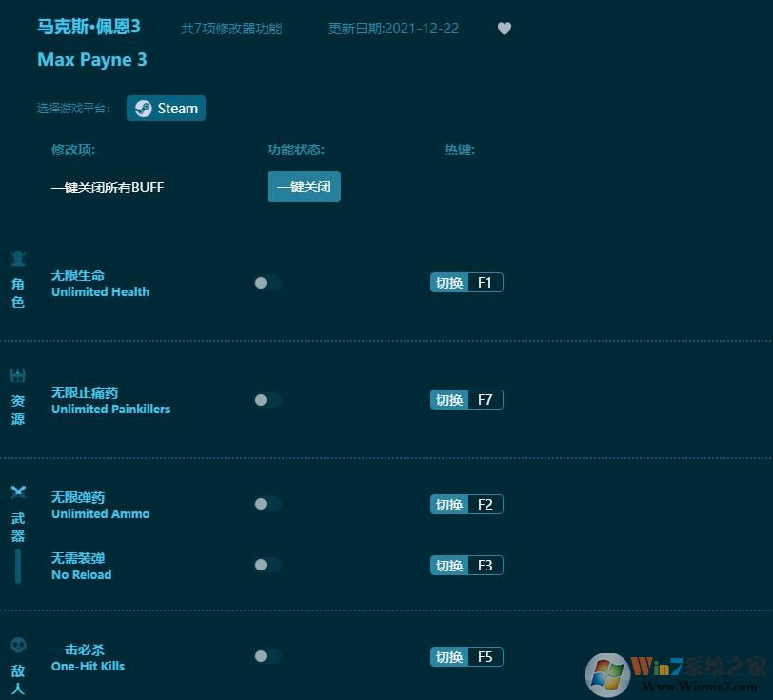Enable the Unlimited Painkillers toggle
773x700 pixels.
[268, 399]
